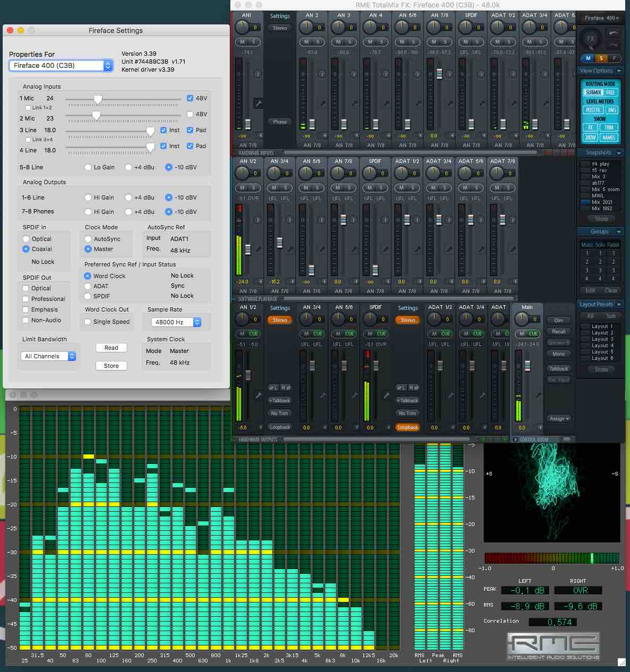Enable the Single Speed checkbox

pos(88,322)
